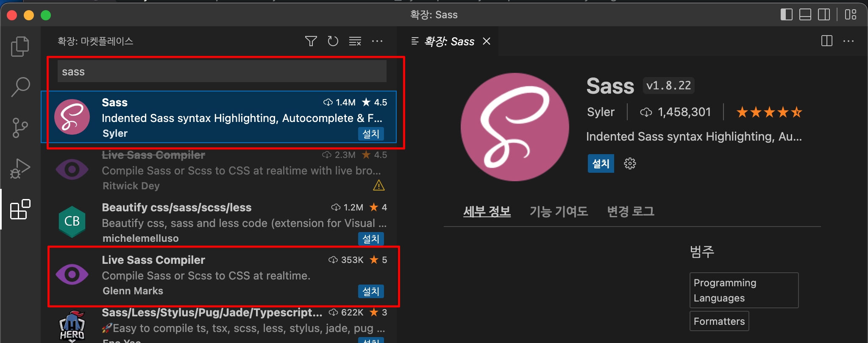Open Run and Debug view
The width and height of the screenshot is (868, 343).
tap(20, 168)
